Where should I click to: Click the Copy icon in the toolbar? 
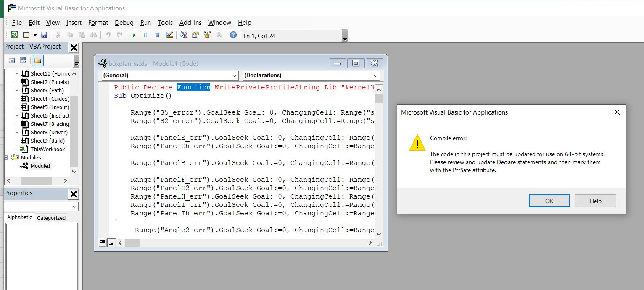pyautogui.click(x=70, y=35)
